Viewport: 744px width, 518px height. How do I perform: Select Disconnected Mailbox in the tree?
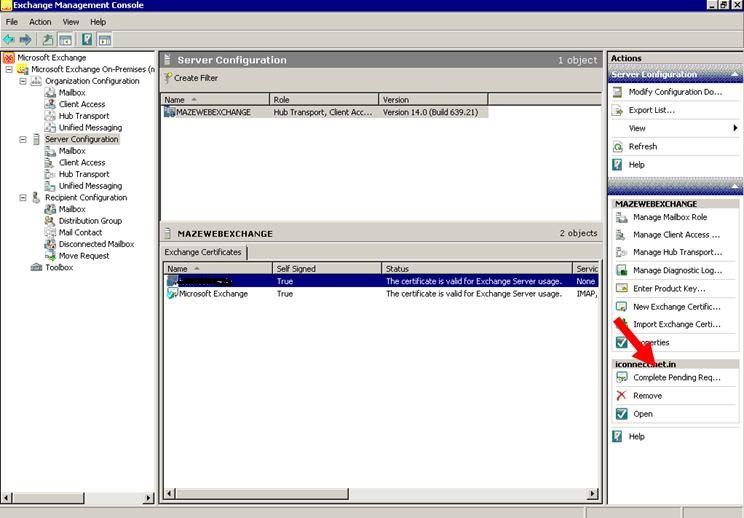[96, 244]
